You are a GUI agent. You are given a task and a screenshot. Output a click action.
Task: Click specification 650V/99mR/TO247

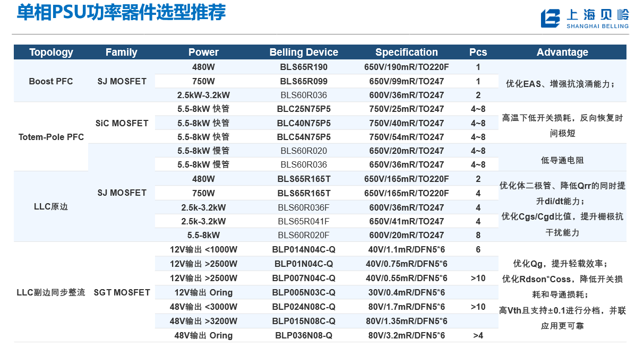coord(407,82)
